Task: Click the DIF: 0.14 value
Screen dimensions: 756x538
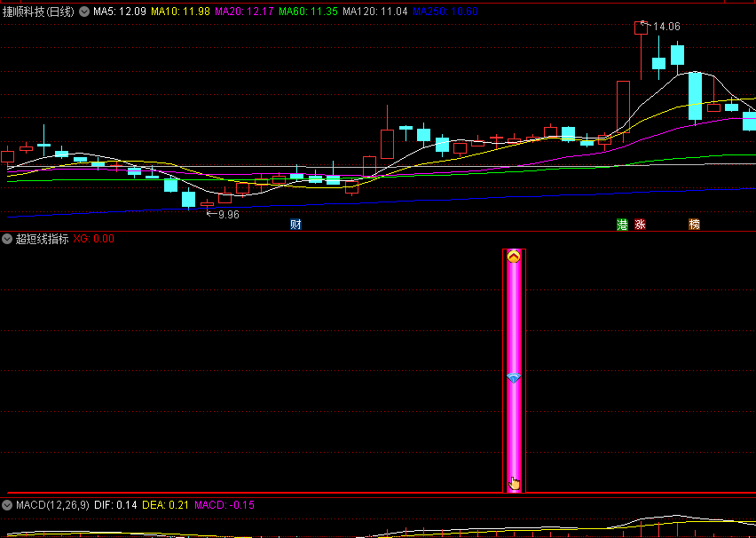Action: [x=115, y=505]
